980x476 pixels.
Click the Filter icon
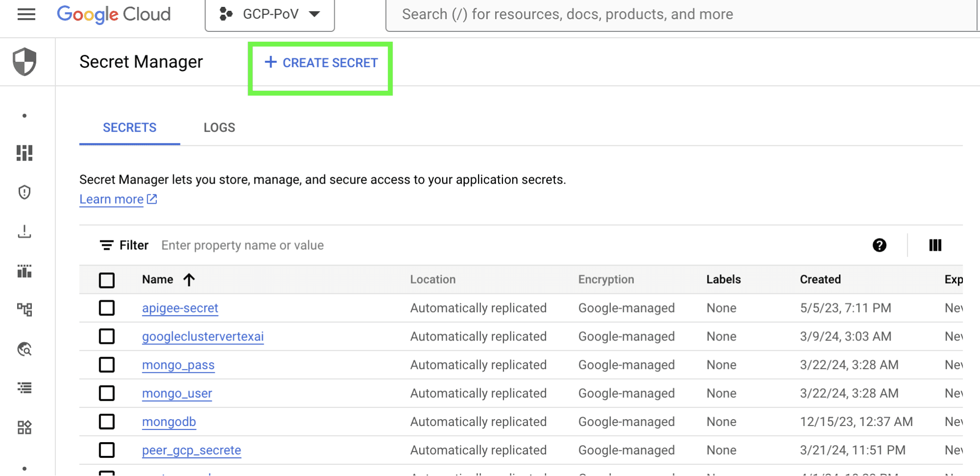point(106,245)
